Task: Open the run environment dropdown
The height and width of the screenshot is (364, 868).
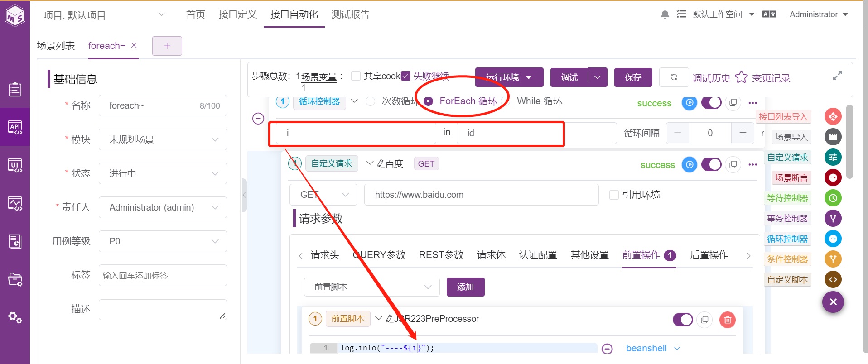Action: [x=509, y=77]
